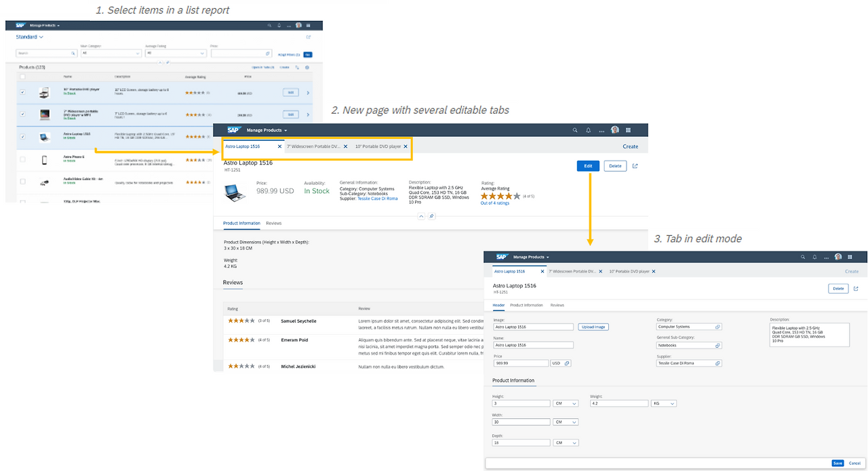Toggle the select-all checkbox in Products table header
This screenshot has width=868, height=471.
point(22,77)
